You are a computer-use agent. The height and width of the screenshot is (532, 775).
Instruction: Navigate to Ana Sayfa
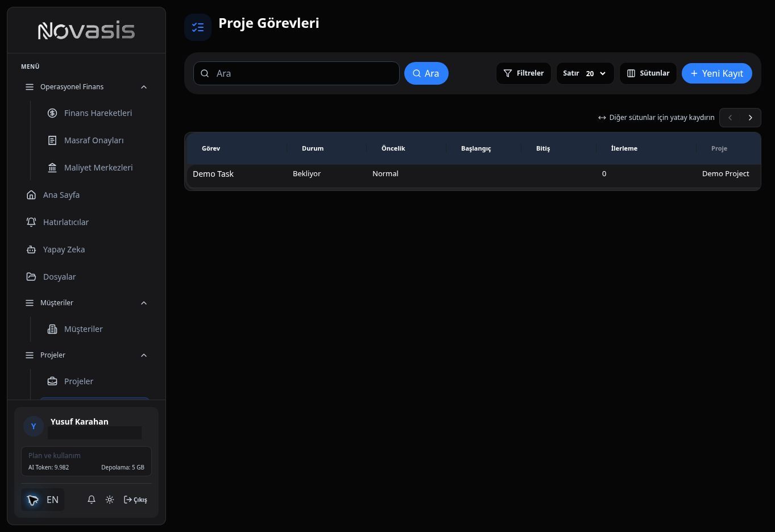pyautogui.click(x=86, y=195)
